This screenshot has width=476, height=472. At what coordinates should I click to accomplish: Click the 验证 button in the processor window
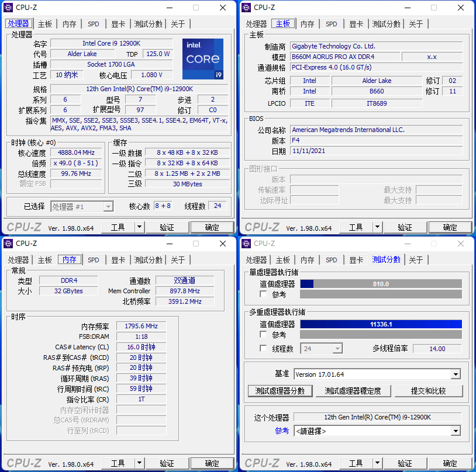pyautogui.click(x=167, y=227)
